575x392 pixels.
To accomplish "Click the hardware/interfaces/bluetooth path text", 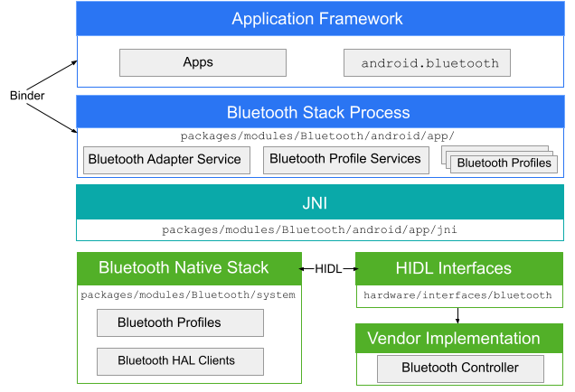I will click(457, 295).
